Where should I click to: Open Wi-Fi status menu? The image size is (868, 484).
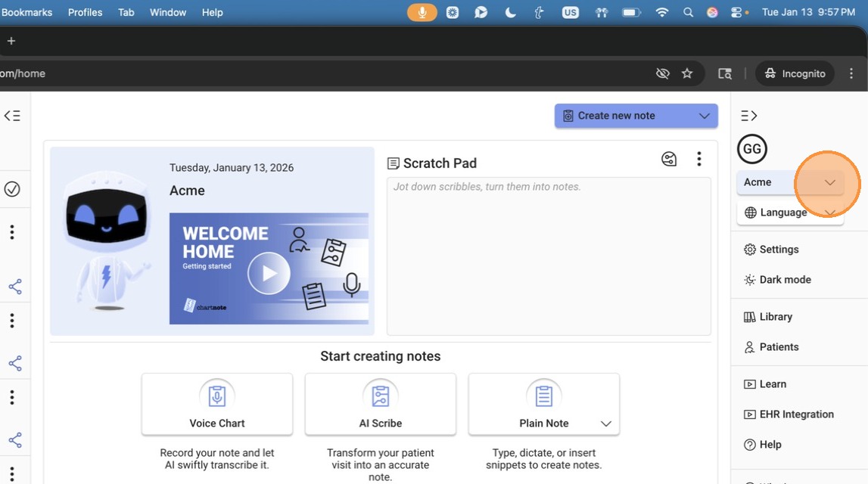coord(661,12)
